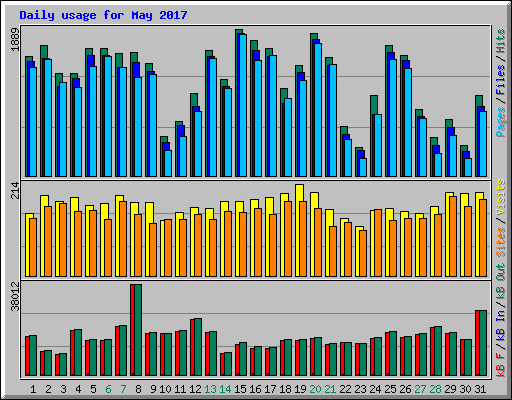Select day '11' on the x-axis
The height and width of the screenshot is (400, 512).
(x=180, y=389)
